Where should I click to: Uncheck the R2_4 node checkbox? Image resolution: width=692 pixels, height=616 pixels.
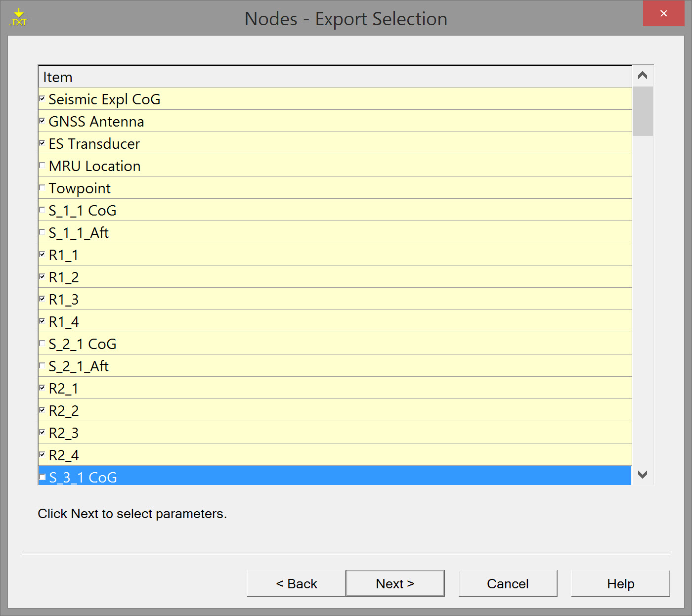[x=42, y=455]
